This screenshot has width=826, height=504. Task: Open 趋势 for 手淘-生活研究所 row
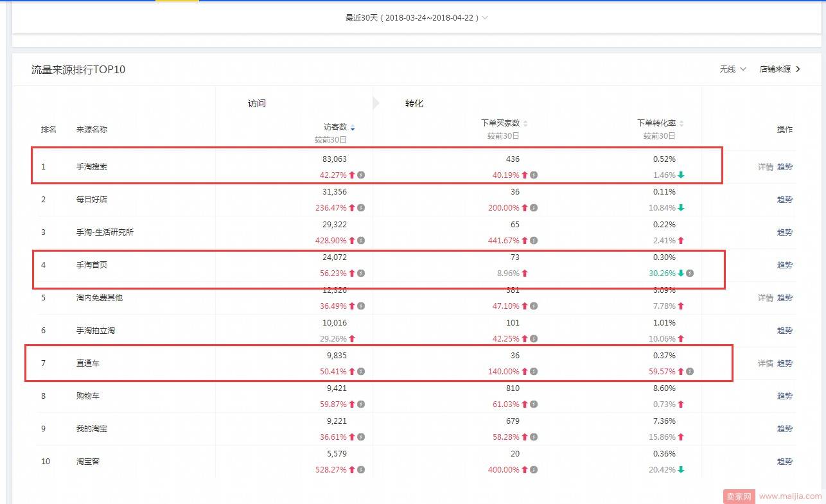785,232
